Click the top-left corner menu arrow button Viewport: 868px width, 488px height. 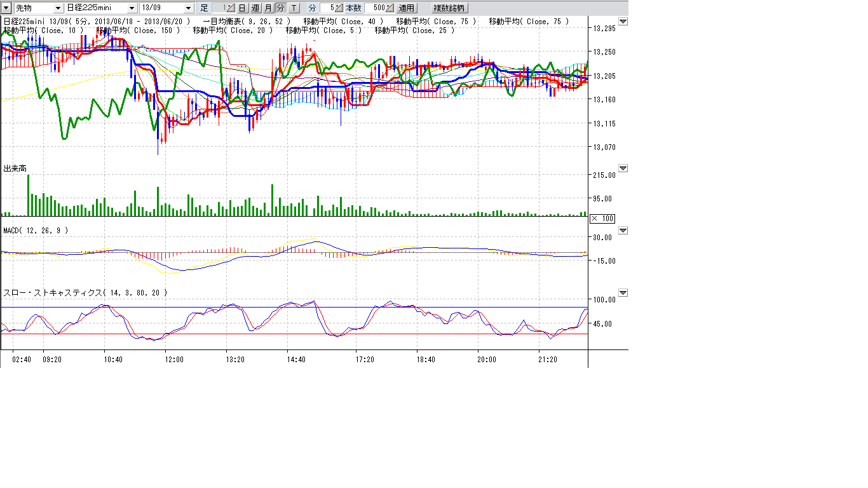click(x=6, y=8)
